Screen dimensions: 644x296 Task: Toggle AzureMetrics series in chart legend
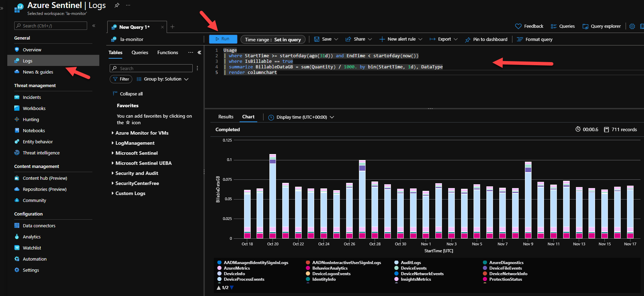click(x=237, y=268)
